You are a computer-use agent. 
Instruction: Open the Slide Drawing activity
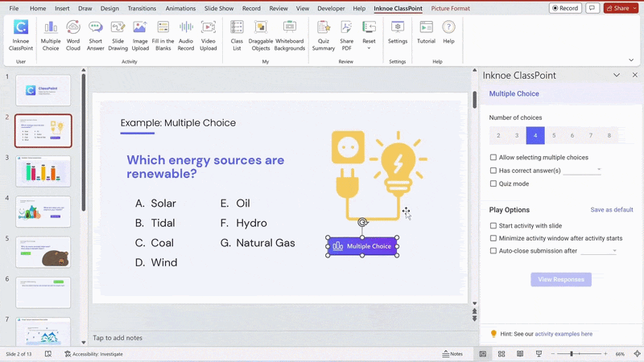pos(118,29)
